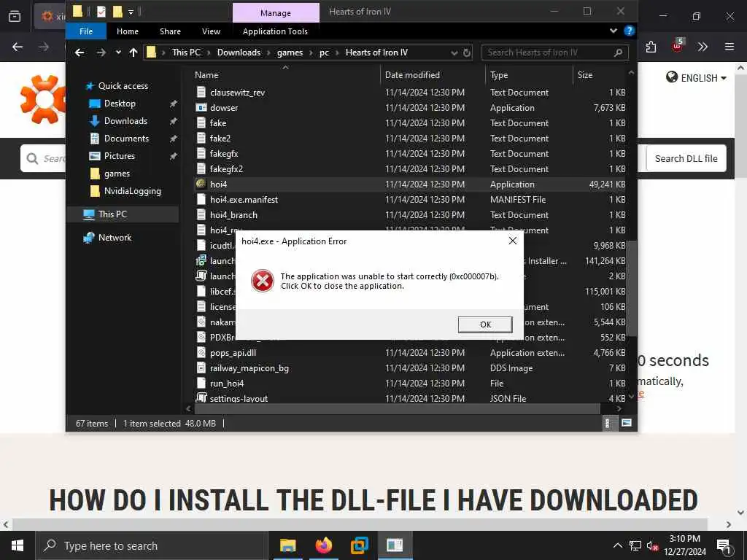Switch to large icons view layout

tap(627, 423)
